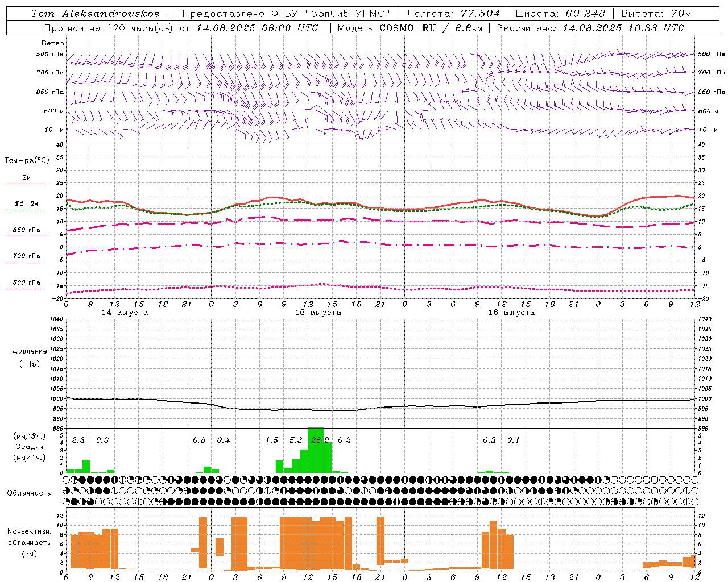Click the 0.1 precipitation total
728x582 pixels.
point(514,440)
